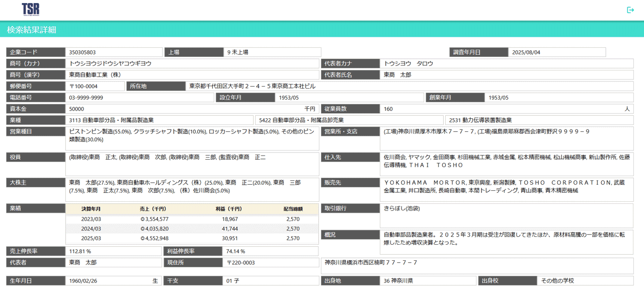Click the 2025/03 fiscal period cell

tap(91, 238)
